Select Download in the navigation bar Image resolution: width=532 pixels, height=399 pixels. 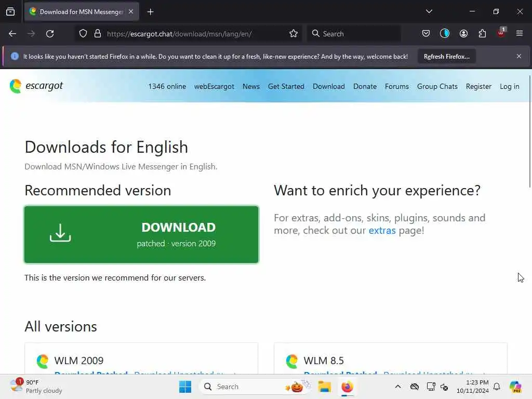point(329,87)
